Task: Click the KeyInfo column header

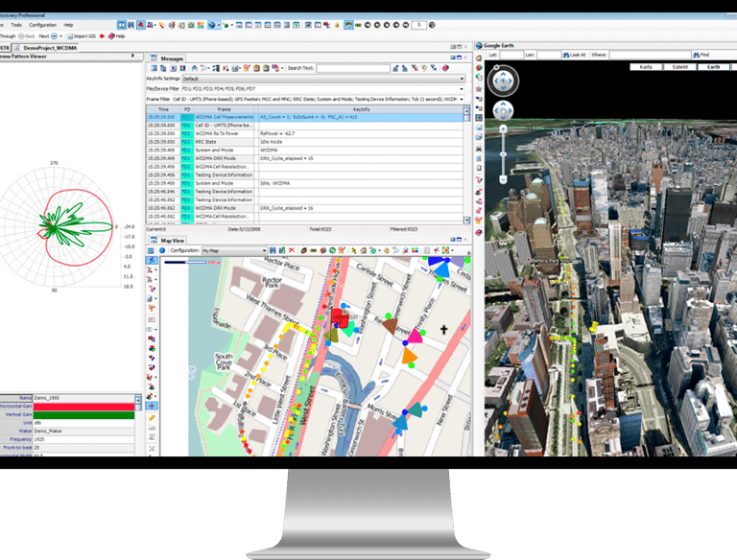Action: (x=361, y=109)
